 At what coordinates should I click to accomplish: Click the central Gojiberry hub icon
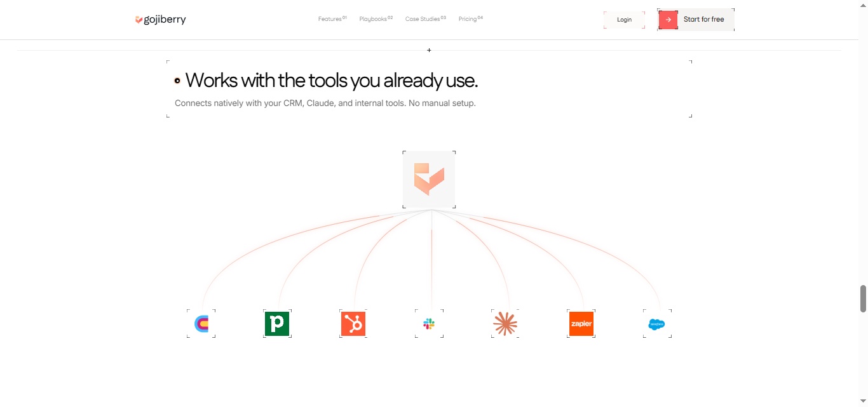tap(429, 179)
